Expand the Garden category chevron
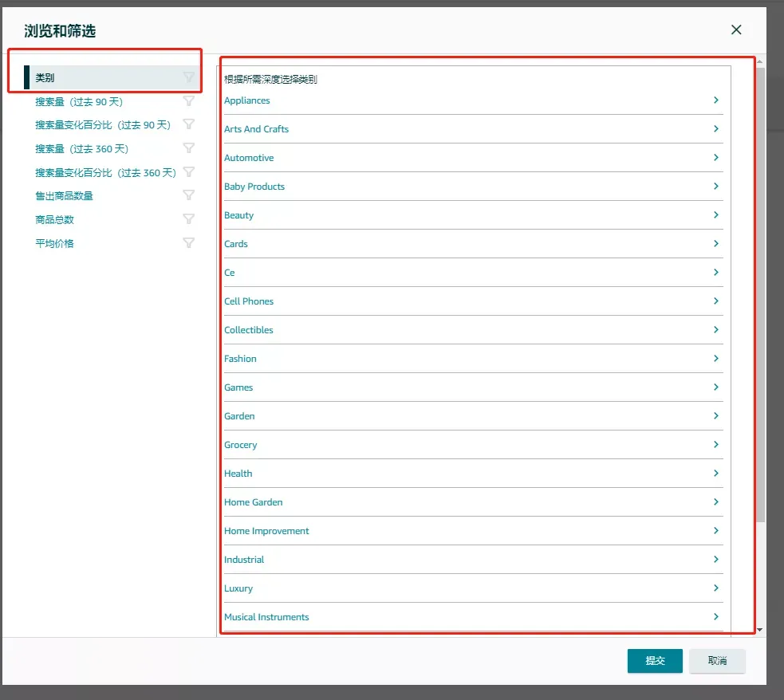 [x=716, y=415]
